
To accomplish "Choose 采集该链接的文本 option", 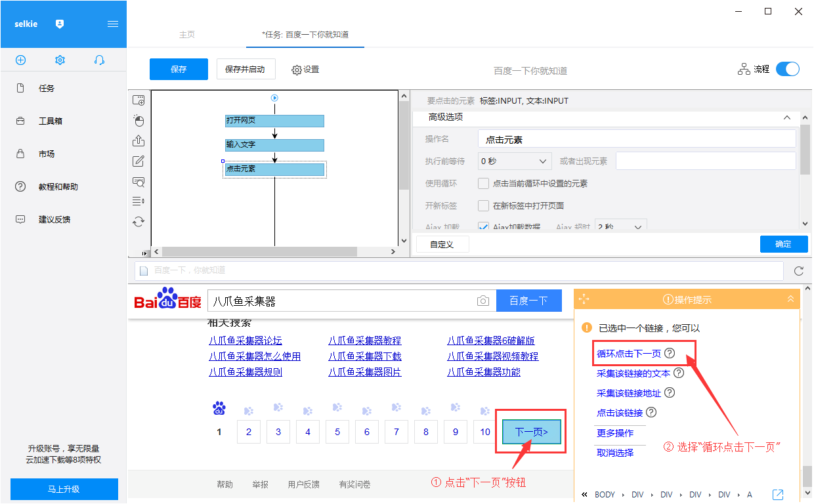I will [633, 373].
